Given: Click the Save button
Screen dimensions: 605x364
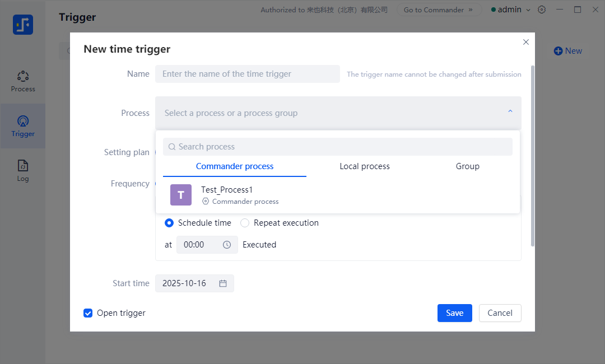Looking at the screenshot, I should [x=454, y=313].
